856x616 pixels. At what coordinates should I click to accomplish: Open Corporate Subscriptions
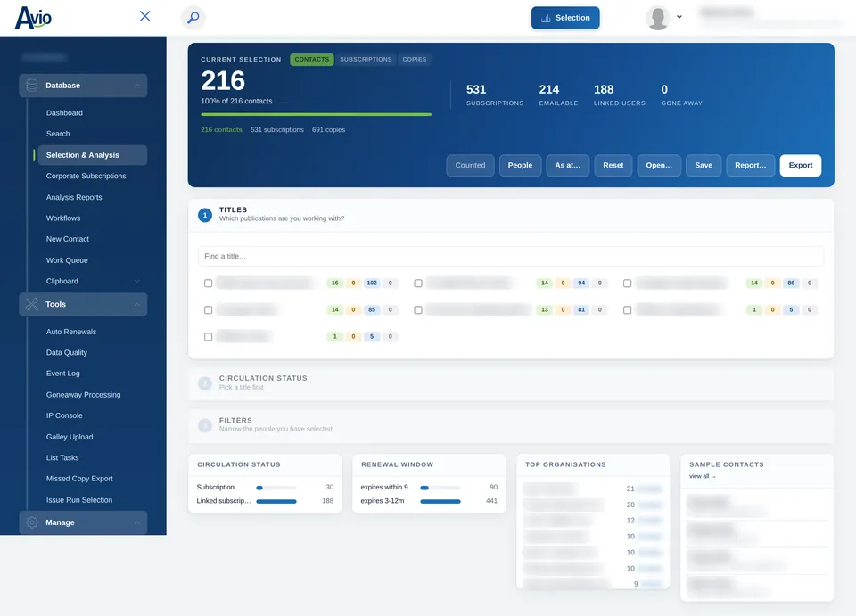[x=86, y=176]
